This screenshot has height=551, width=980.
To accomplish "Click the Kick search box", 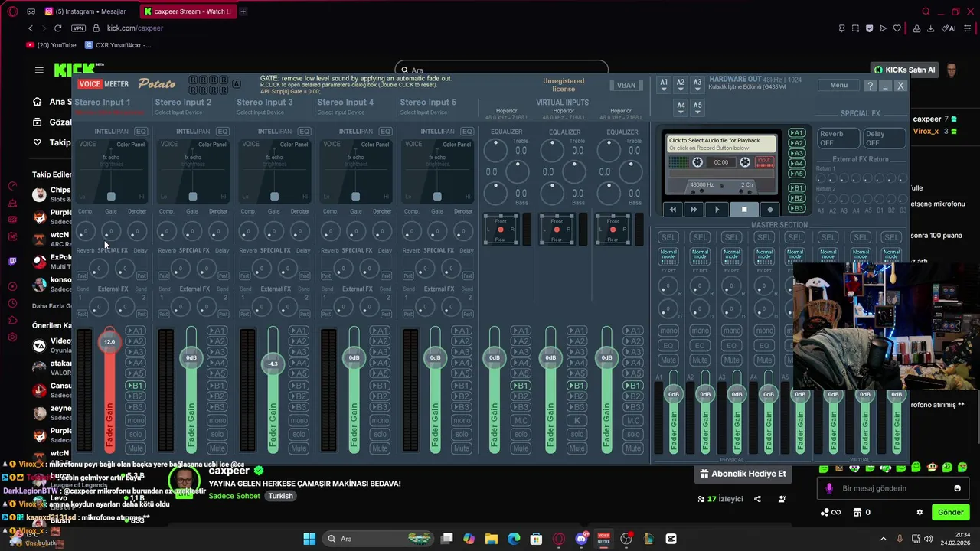I will coord(501,70).
